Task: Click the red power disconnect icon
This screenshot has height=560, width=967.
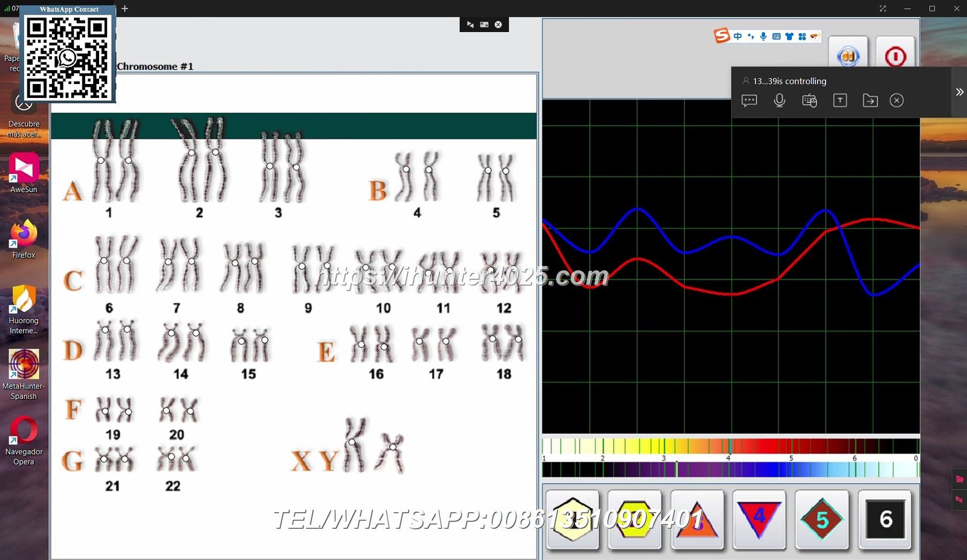Action: [895, 56]
